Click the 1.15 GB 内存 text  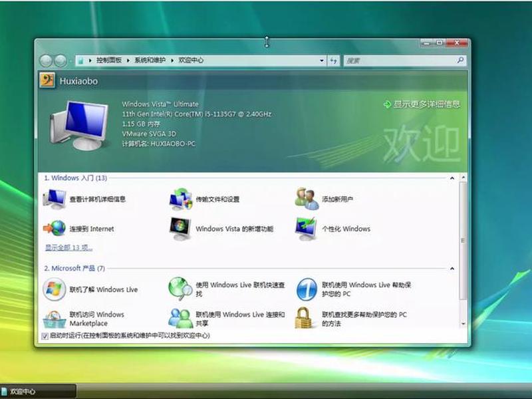click(141, 124)
